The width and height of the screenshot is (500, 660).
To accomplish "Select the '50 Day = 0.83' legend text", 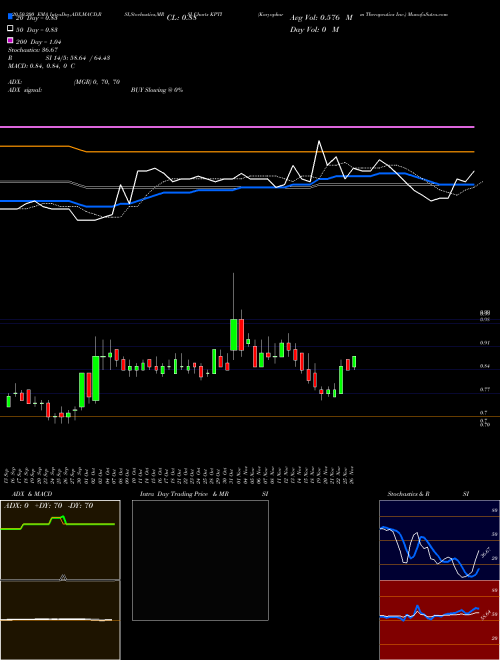I will [x=37, y=30].
